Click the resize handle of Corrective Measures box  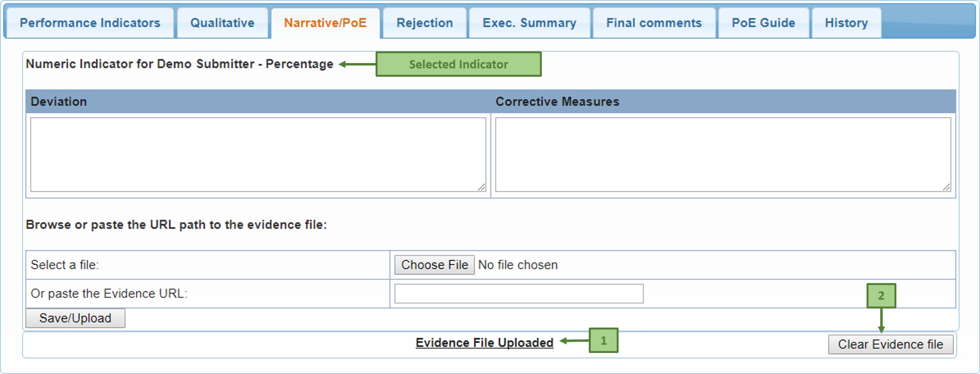pos(947,187)
